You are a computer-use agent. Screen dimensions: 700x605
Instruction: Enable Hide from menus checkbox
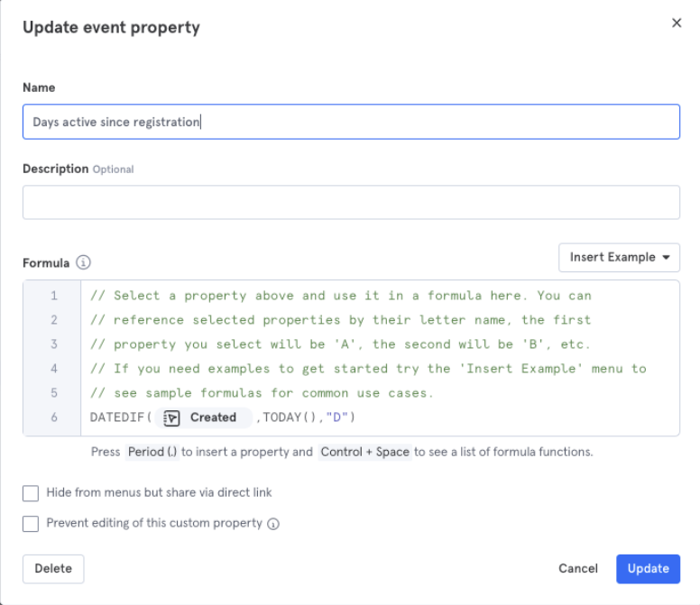point(31,493)
